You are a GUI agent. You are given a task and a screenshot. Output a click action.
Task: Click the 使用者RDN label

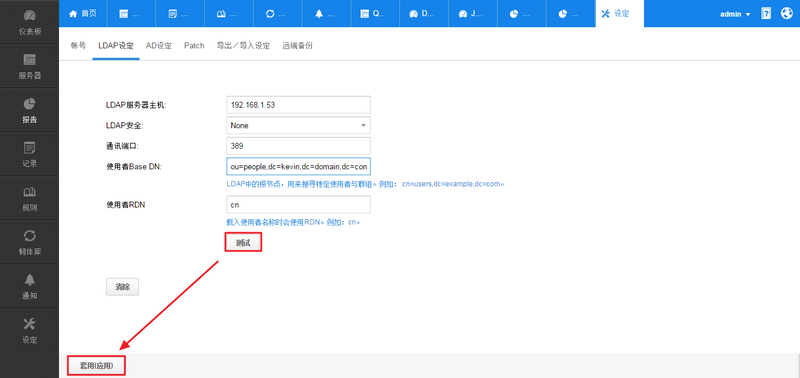click(x=126, y=205)
